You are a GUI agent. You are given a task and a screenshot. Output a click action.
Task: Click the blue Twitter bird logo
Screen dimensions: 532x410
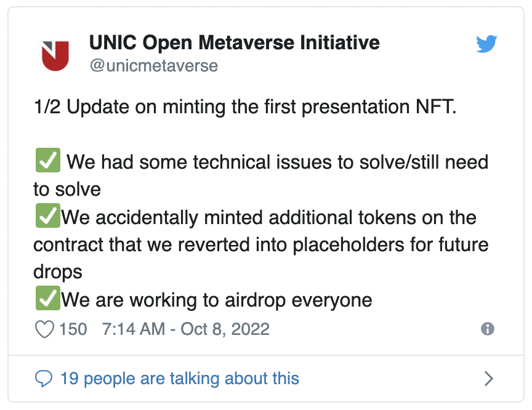pyautogui.click(x=486, y=44)
